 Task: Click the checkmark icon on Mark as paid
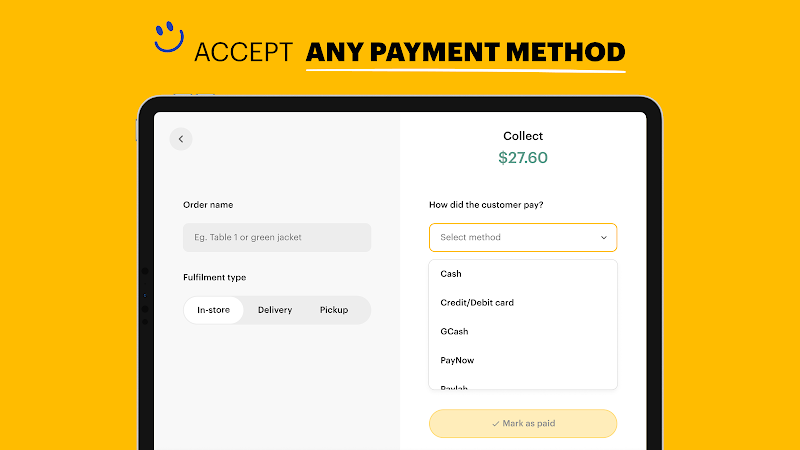[495, 423]
